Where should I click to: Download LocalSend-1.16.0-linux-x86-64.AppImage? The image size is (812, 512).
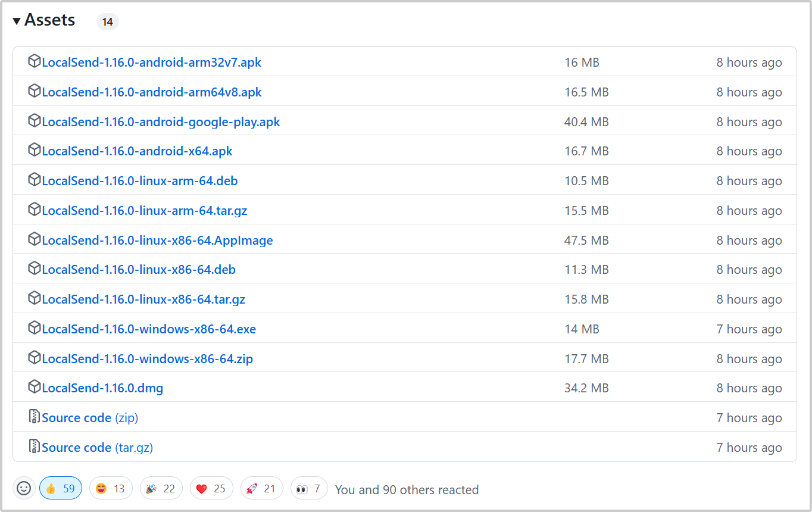157,241
